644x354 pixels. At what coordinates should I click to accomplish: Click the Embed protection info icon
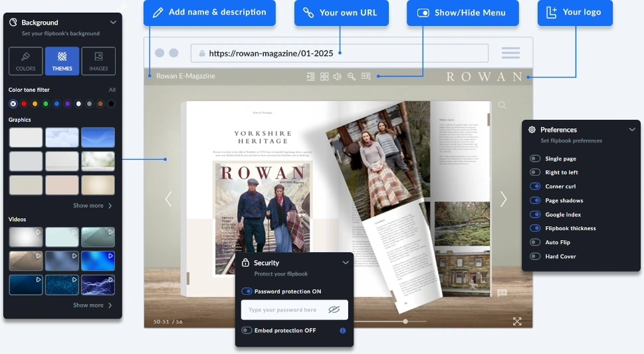343,331
